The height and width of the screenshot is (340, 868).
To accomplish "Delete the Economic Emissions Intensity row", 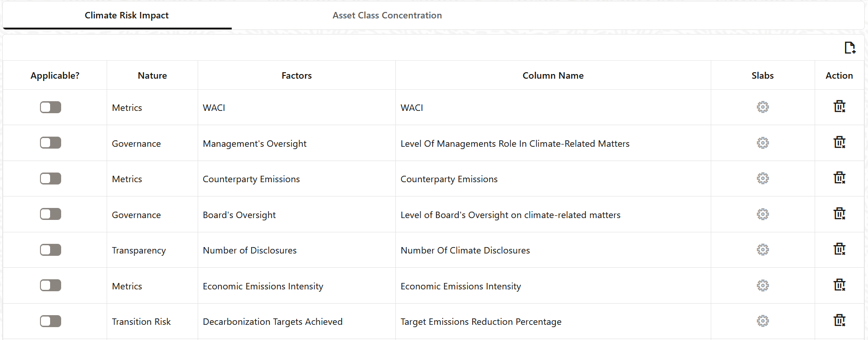I will tap(840, 285).
